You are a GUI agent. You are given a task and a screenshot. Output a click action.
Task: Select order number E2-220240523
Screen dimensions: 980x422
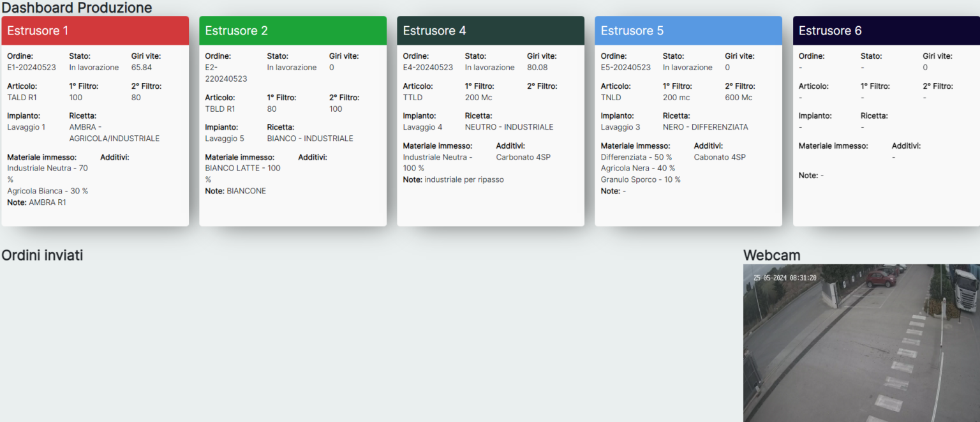[x=226, y=73]
